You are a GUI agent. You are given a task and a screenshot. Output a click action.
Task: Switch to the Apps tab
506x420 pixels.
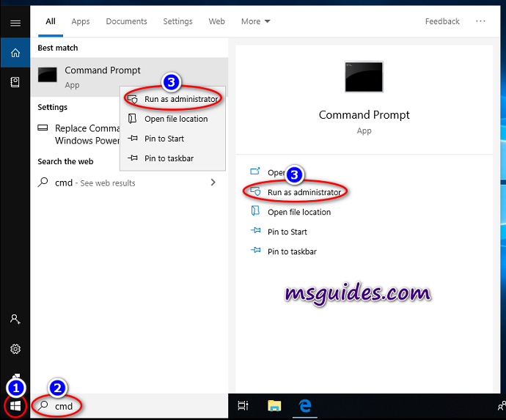[x=81, y=21]
